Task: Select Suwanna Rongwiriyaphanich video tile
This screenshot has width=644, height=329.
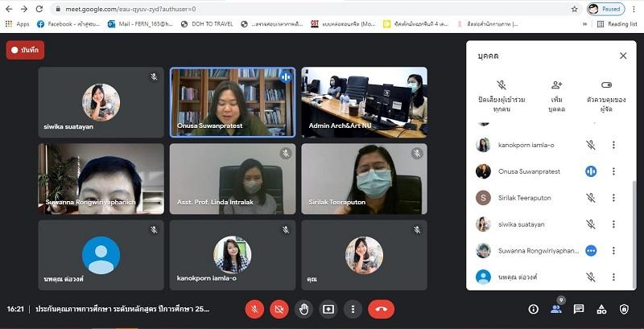Action: click(x=101, y=179)
